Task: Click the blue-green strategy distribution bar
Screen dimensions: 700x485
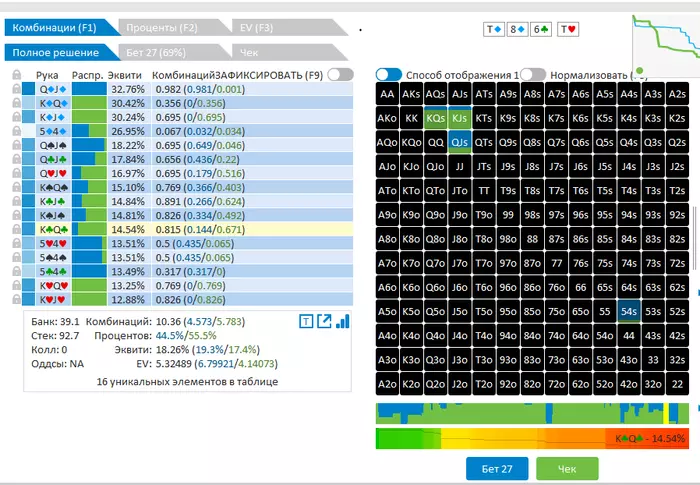Action: [x=532, y=413]
